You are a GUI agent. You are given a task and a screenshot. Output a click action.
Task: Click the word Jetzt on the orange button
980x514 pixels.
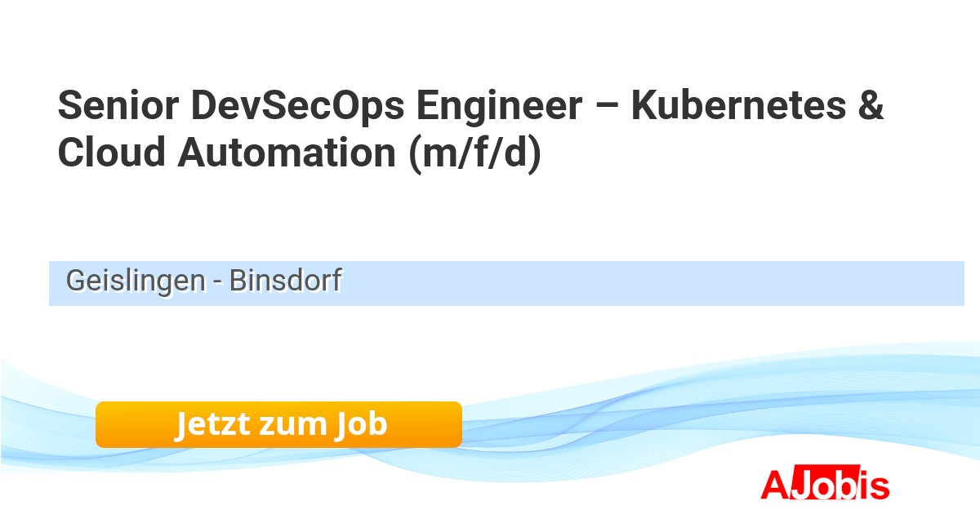click(212, 425)
